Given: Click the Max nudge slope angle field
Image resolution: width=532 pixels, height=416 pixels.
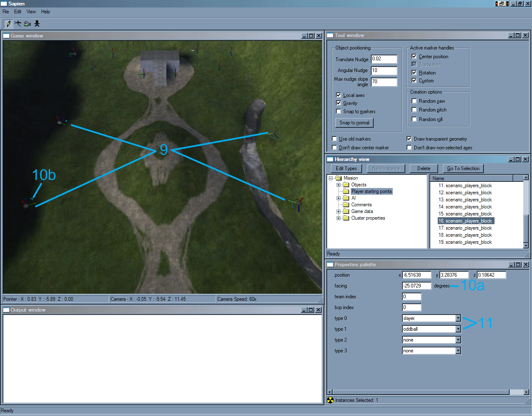Looking at the screenshot, I should (384, 82).
